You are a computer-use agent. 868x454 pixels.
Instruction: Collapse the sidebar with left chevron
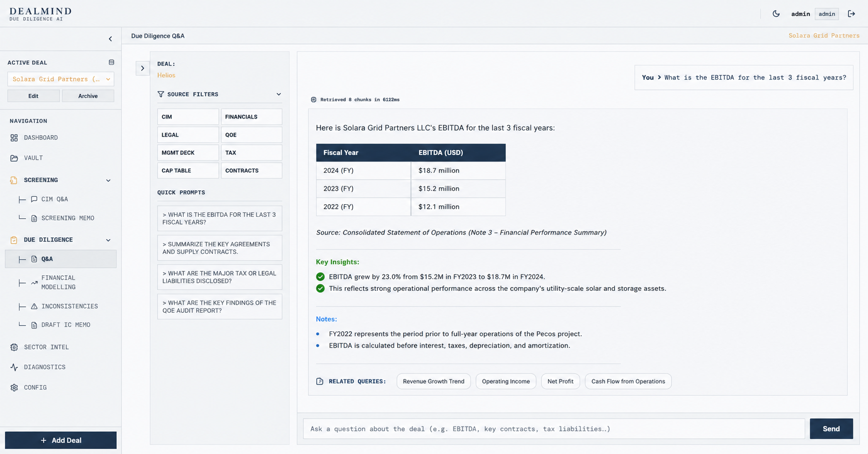[x=110, y=39]
